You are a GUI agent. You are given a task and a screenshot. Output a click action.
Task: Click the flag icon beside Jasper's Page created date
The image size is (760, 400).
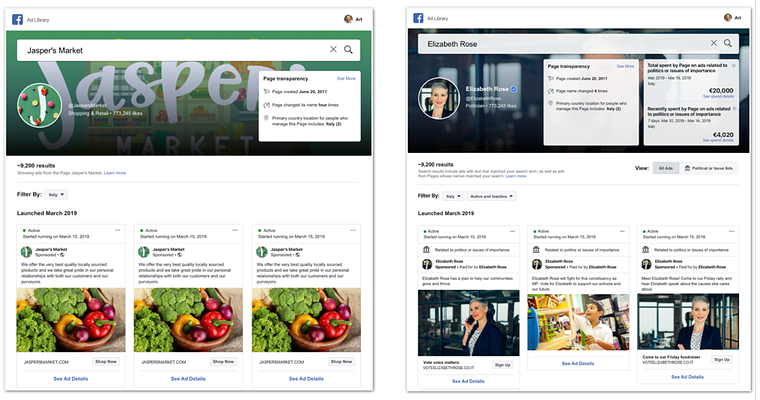[267, 92]
